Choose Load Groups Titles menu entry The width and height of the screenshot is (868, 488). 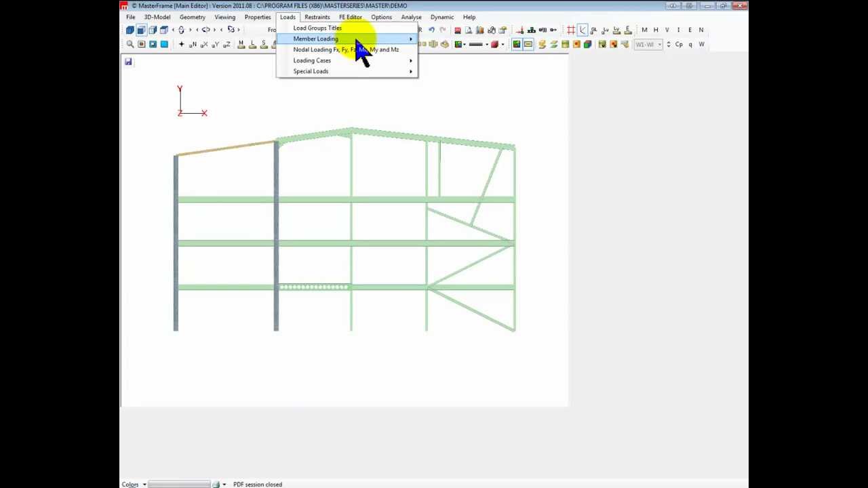[x=317, y=28]
